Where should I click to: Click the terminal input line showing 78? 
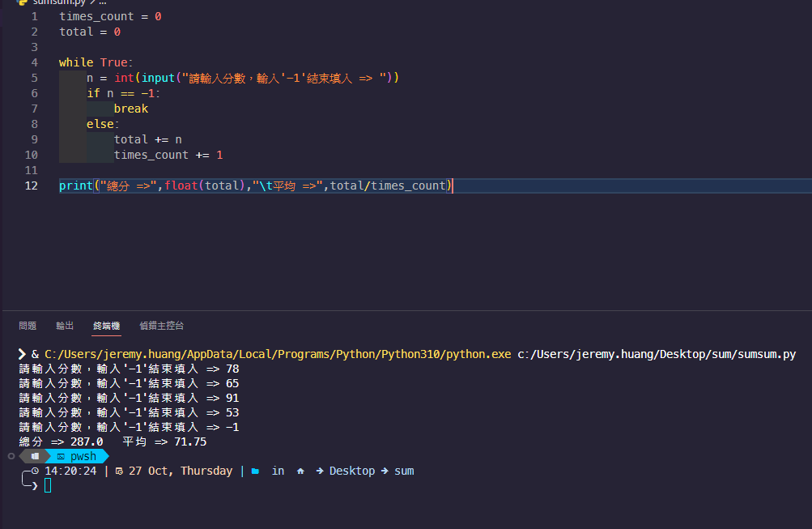pyautogui.click(x=129, y=369)
